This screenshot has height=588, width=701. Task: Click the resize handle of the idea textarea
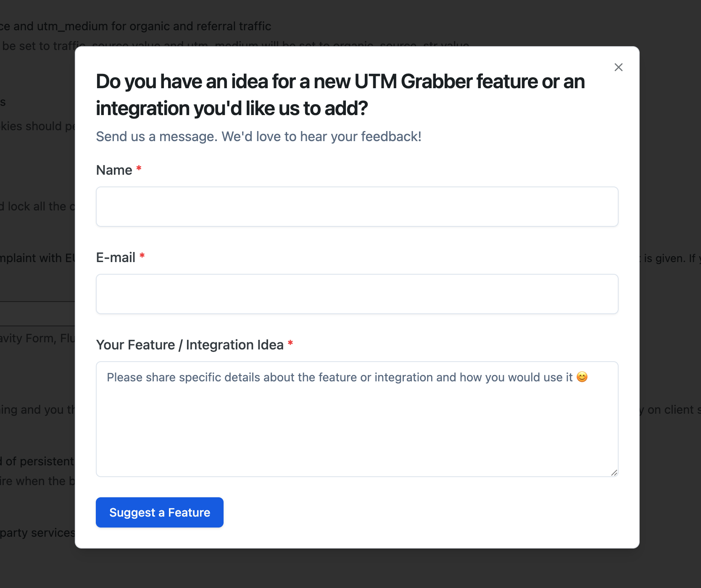(x=614, y=472)
